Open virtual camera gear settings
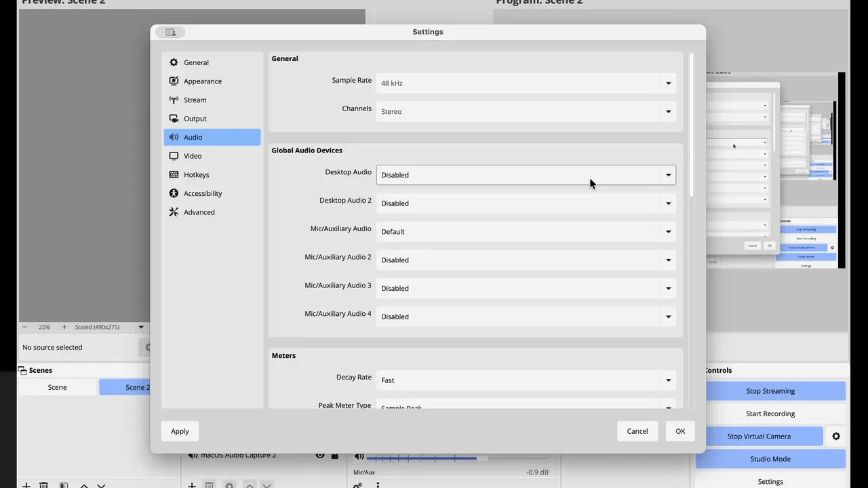 [x=836, y=436]
